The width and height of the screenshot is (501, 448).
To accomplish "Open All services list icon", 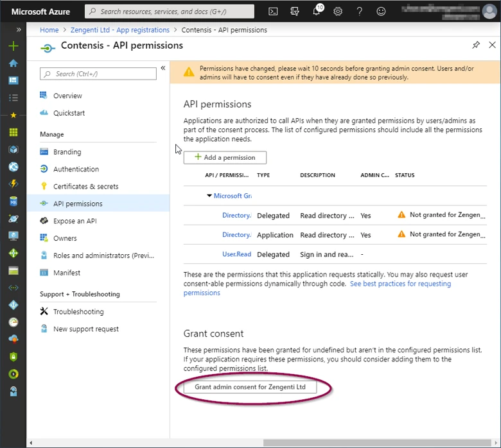I will point(13,98).
